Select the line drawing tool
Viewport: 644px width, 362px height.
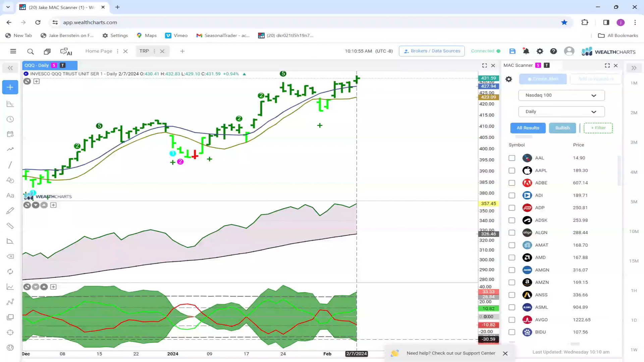pos(10,165)
